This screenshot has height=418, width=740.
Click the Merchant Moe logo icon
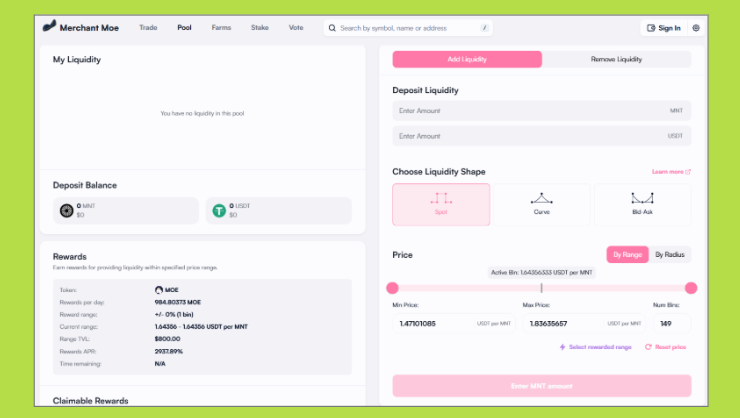point(49,27)
